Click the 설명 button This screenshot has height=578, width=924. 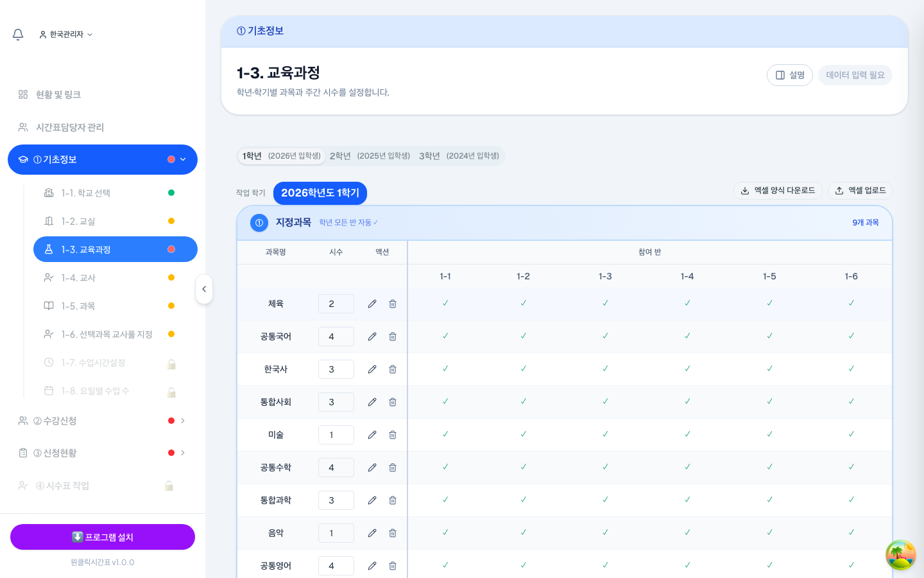click(x=790, y=75)
